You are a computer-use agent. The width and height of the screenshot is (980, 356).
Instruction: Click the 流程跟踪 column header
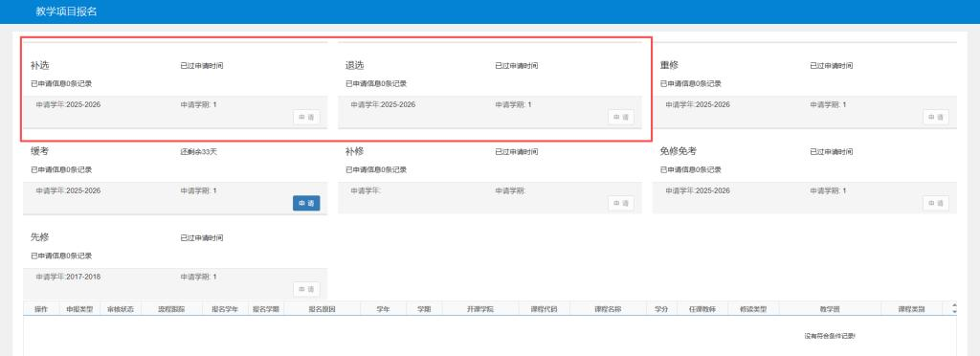coord(172,308)
